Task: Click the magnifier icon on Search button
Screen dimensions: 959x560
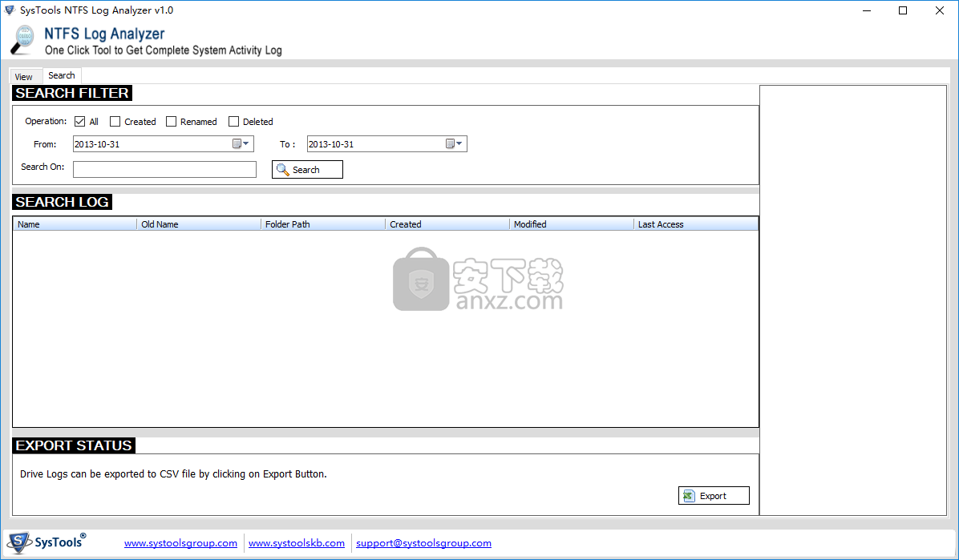Action: tap(283, 169)
